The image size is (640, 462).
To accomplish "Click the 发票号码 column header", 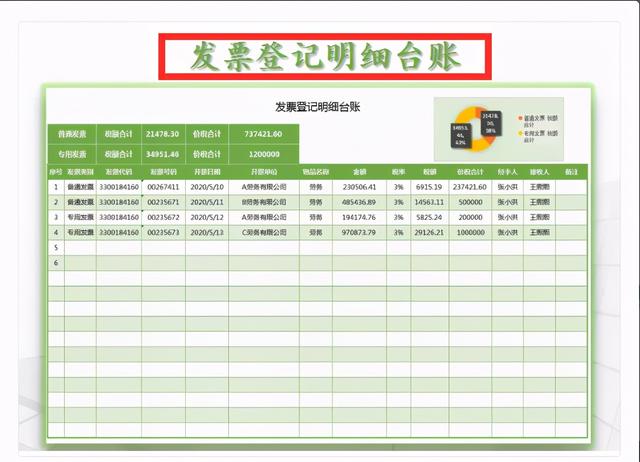I will [x=163, y=172].
